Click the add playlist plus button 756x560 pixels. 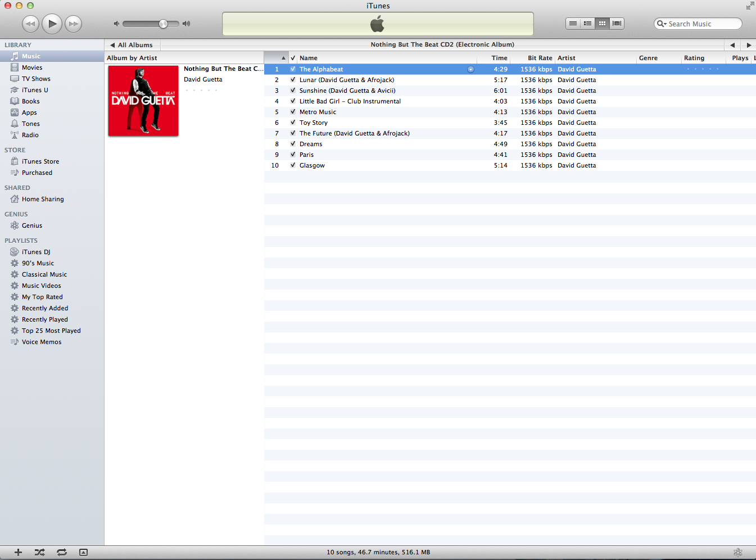click(x=18, y=552)
